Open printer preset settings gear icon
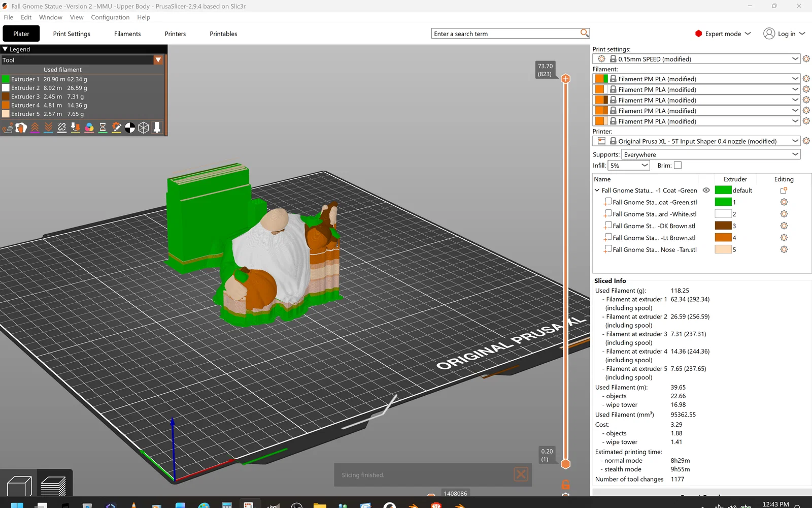Screen dimensions: 812x508 point(806,141)
